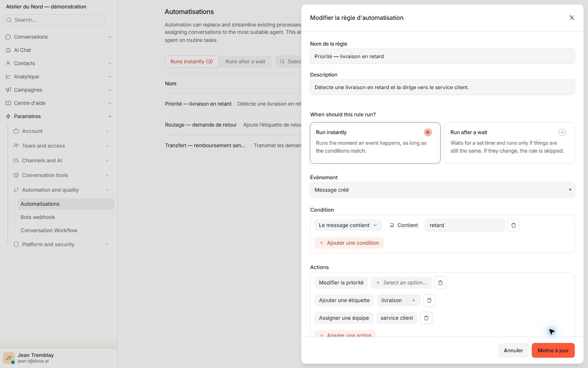Click the Contacts person icon

[8, 63]
